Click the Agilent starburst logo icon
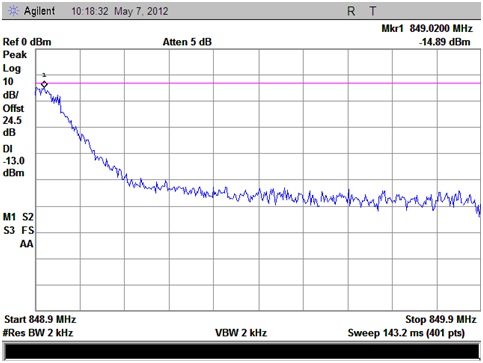Image resolution: width=483 pixels, height=363 pixels. click(13, 11)
